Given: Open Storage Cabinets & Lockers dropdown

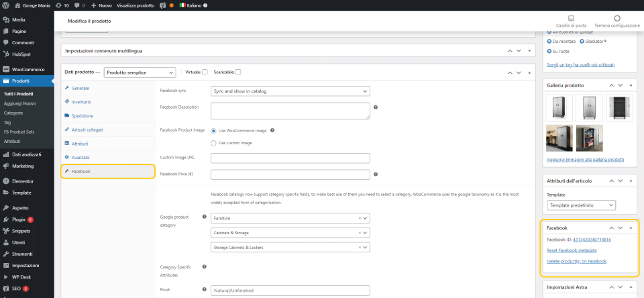Looking at the screenshot, I should (x=290, y=248).
